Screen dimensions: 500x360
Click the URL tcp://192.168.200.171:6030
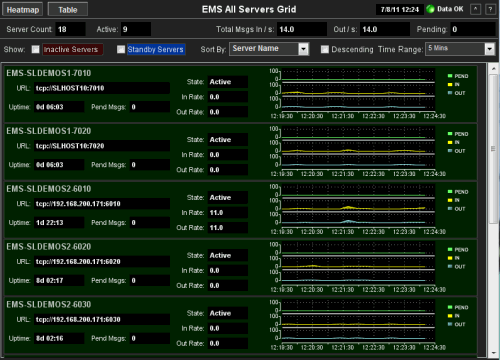click(x=102, y=319)
